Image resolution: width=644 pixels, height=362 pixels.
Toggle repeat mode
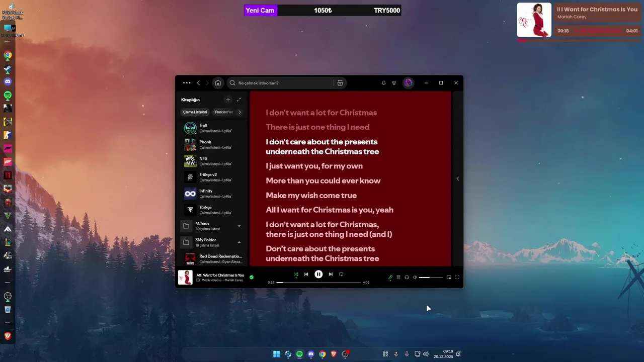point(341,275)
